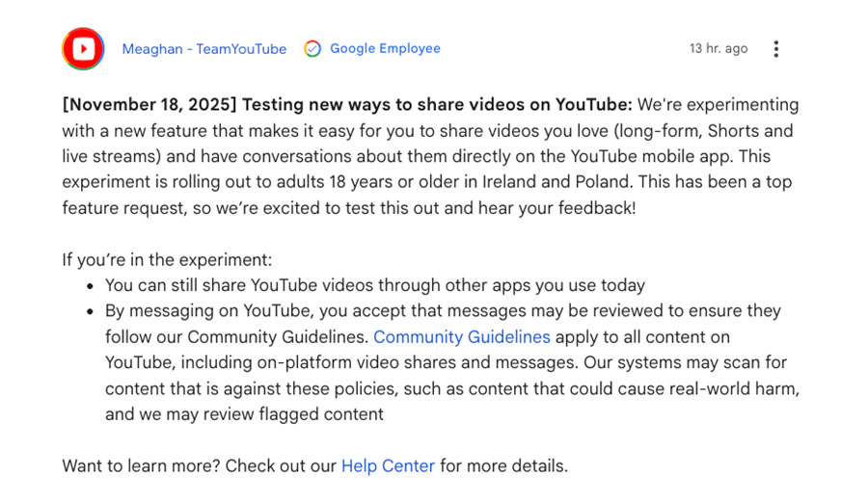Click the YouTube logo avatar
The width and height of the screenshot is (868, 503).
click(84, 49)
